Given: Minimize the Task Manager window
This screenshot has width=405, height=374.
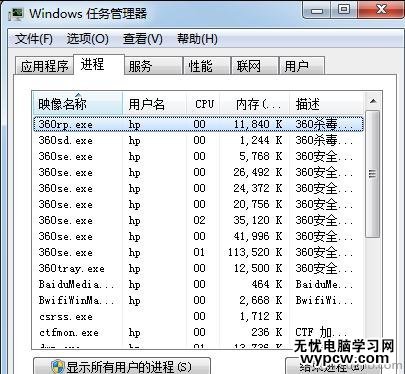Looking at the screenshot, I should coord(317,10).
